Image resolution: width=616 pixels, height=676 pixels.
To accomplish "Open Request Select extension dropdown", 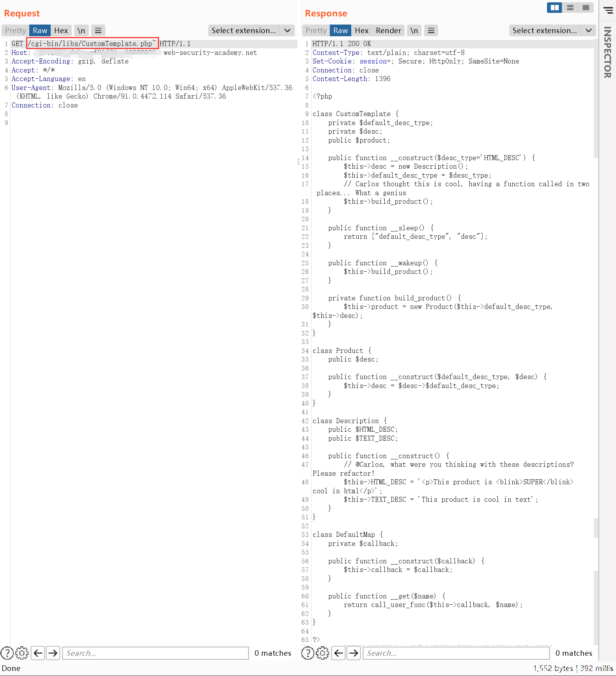I will click(243, 30).
